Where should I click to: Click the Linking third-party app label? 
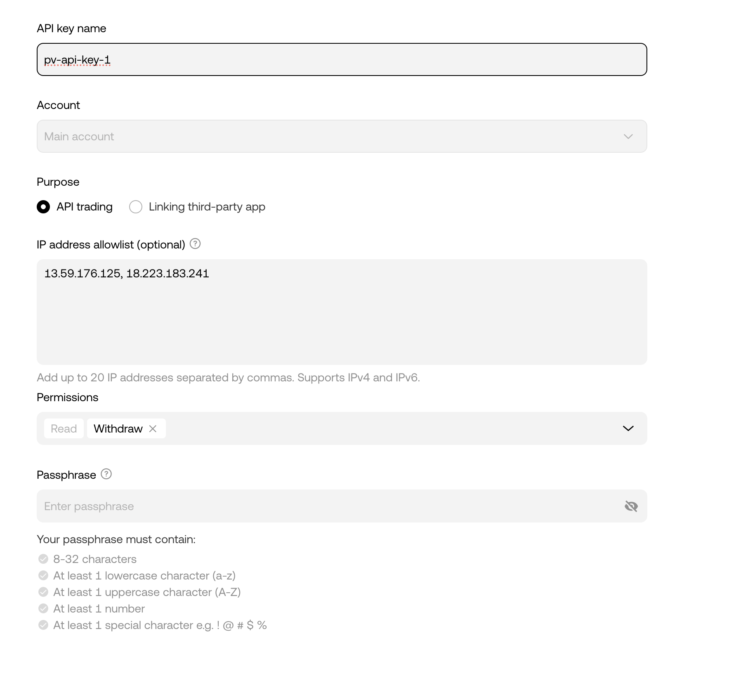(207, 207)
